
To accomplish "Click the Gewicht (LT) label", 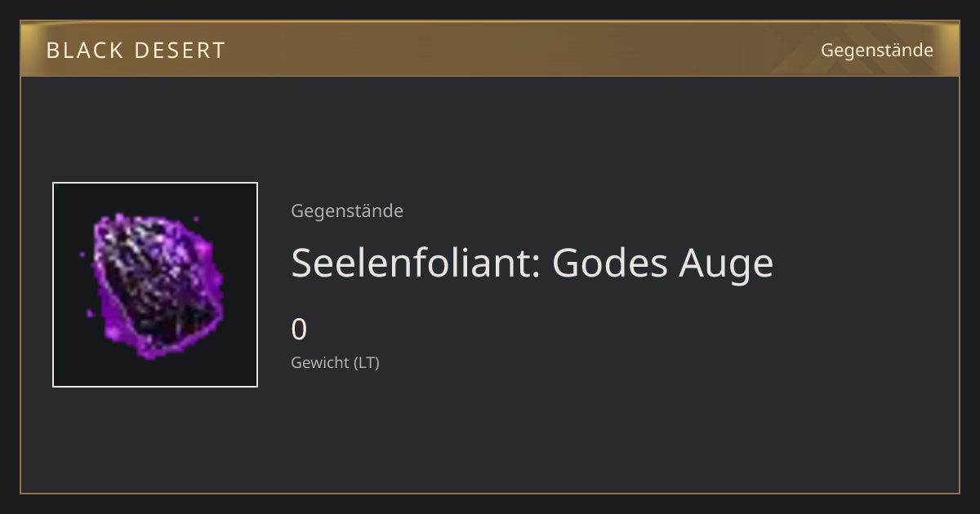I will click(335, 362).
